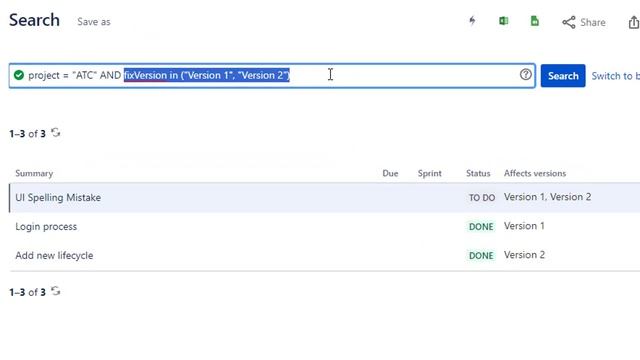Export results with the Google Sheets icon
Screen dimensions: 640x360
(534, 21)
